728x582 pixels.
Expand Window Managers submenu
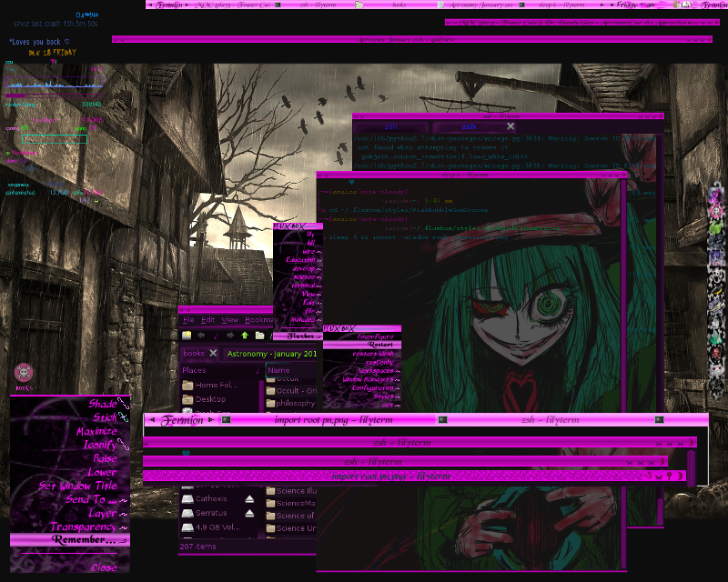point(362,379)
